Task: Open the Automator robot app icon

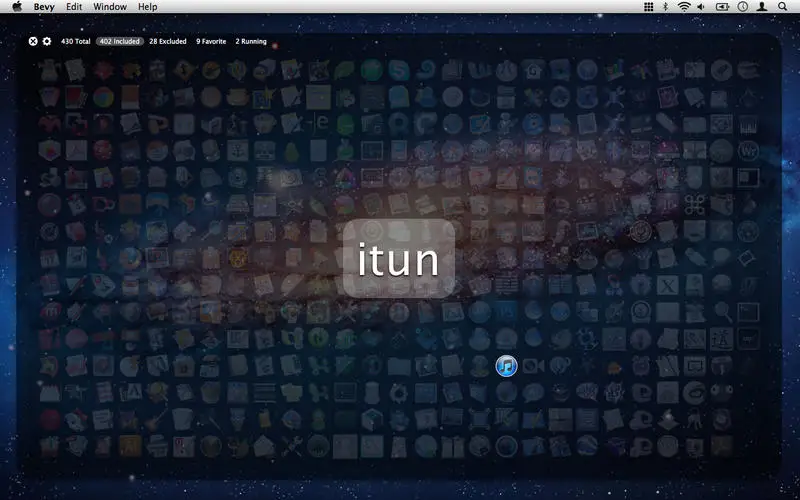Action: pos(506,124)
